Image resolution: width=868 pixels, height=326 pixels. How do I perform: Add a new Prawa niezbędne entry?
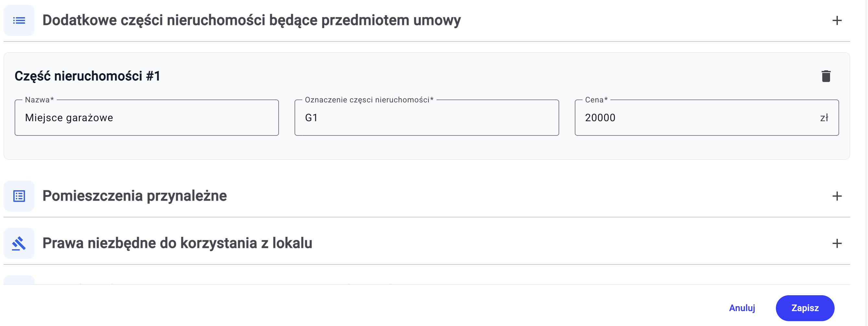(x=837, y=243)
